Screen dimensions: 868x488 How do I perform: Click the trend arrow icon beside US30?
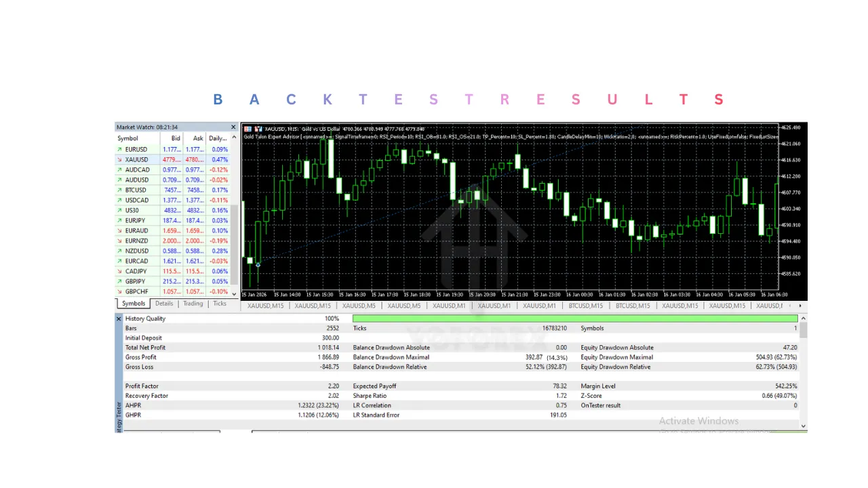pyautogui.click(x=120, y=210)
